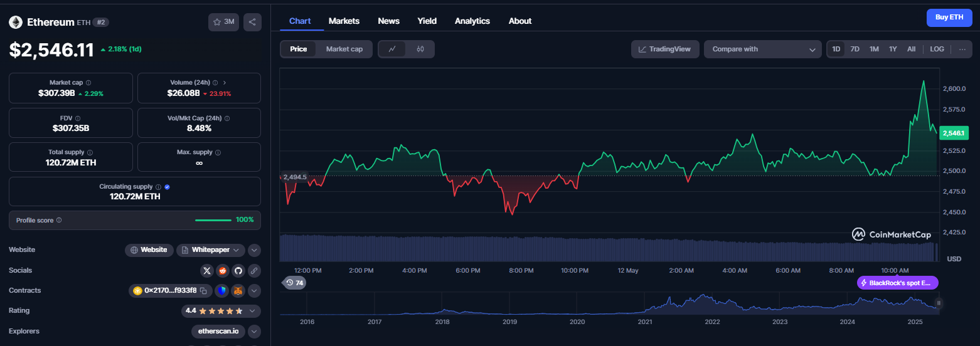Viewport: 980px width, 346px height.
Task: Click the Circulating supply info icon
Action: point(158,187)
